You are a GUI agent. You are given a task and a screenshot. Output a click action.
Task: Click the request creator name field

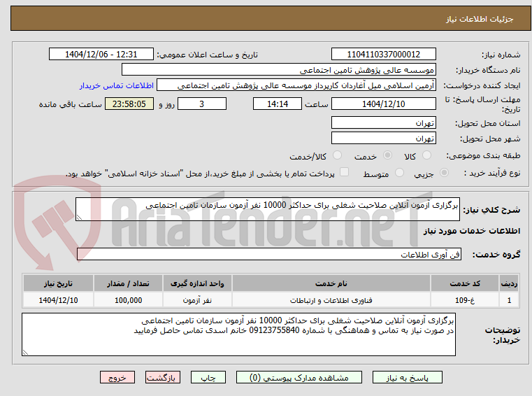click(296, 85)
